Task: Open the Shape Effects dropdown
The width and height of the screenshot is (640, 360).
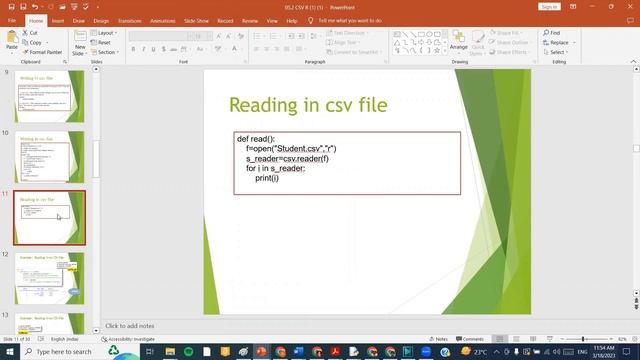Action: 509,52
